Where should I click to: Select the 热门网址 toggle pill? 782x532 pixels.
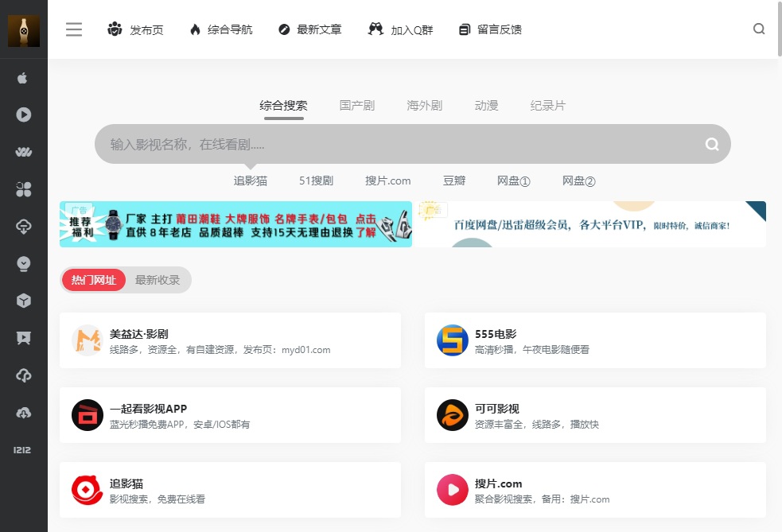(x=94, y=280)
